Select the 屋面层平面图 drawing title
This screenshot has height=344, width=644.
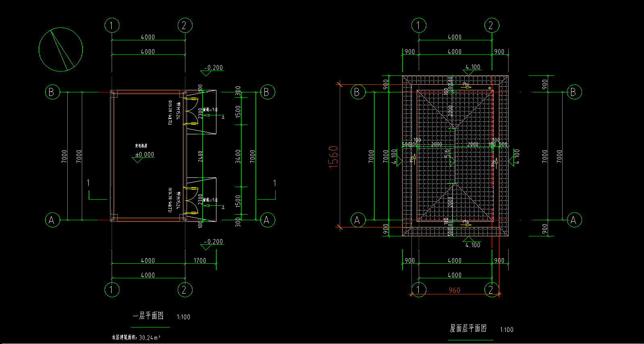tap(468, 328)
